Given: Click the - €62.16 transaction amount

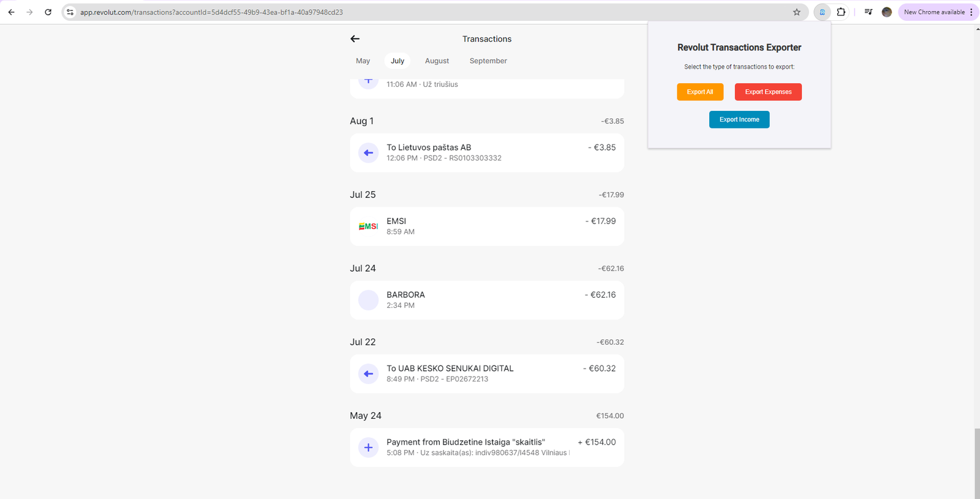Looking at the screenshot, I should pyautogui.click(x=600, y=295).
